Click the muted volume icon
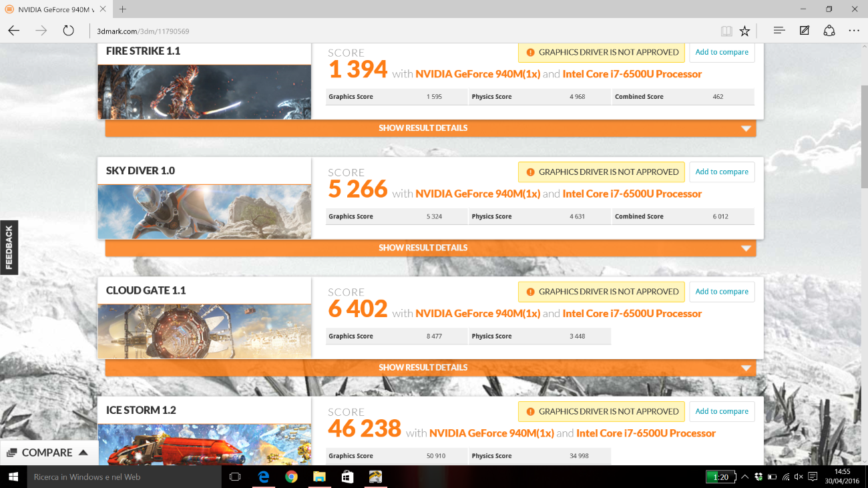 click(x=799, y=477)
